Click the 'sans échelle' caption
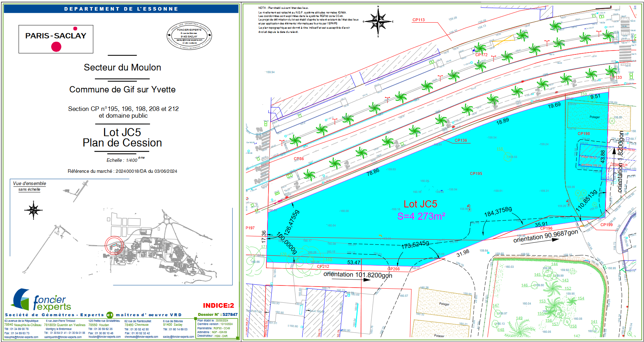Viewport: 644px width, 342px height. [x=29, y=189]
